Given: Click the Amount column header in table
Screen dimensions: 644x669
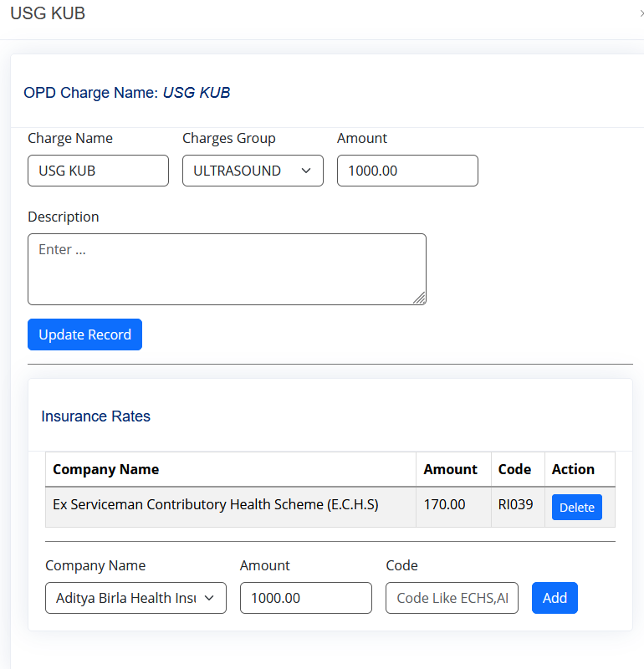Looking at the screenshot, I should click(x=450, y=469).
